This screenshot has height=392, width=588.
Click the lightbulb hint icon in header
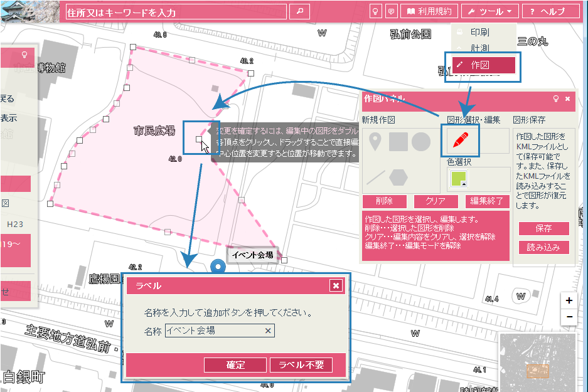point(375,11)
